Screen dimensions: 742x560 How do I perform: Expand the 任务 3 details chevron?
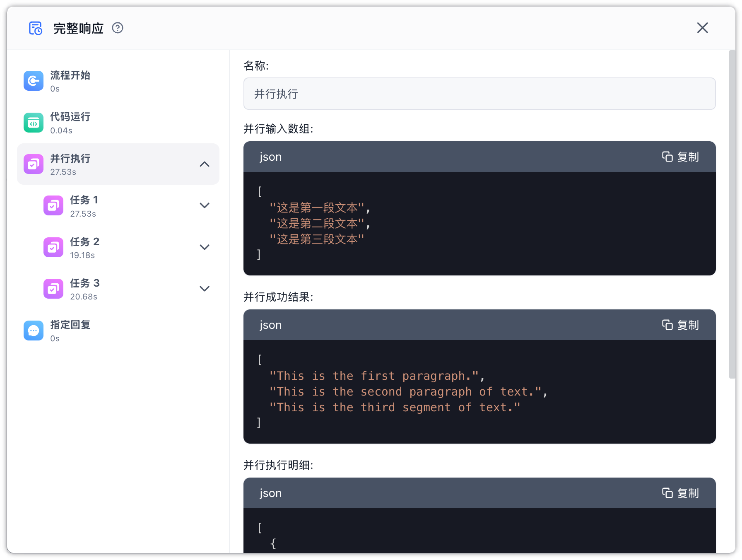point(205,289)
